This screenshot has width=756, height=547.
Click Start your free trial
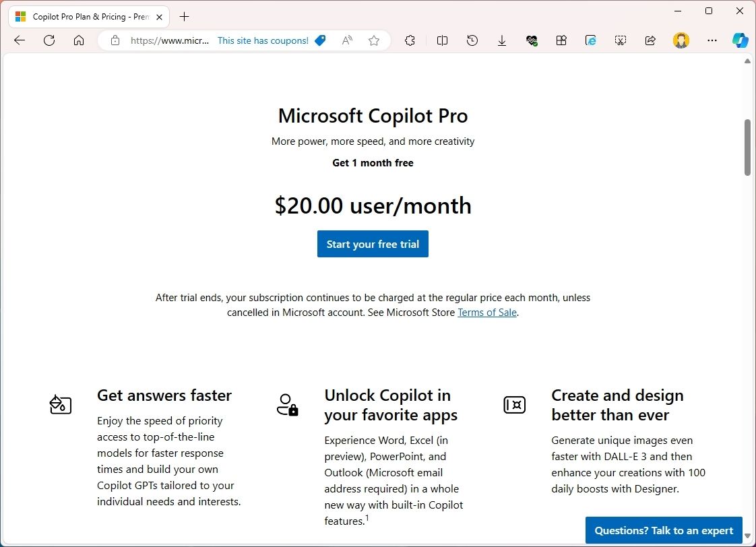373,244
